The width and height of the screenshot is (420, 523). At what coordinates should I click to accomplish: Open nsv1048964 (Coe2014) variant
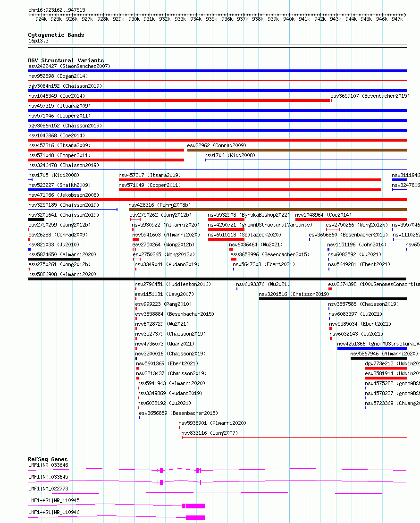click(324, 215)
